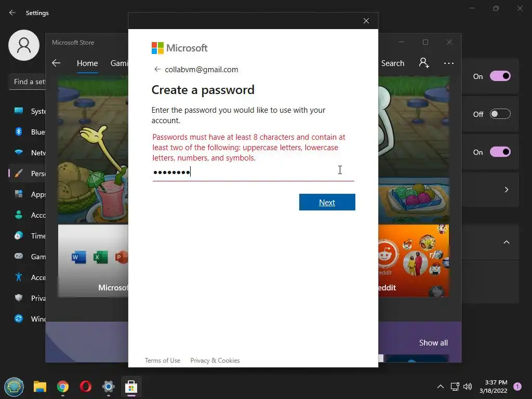Open Windows Update settings category
The height and width of the screenshot is (399, 532).
(x=28, y=319)
